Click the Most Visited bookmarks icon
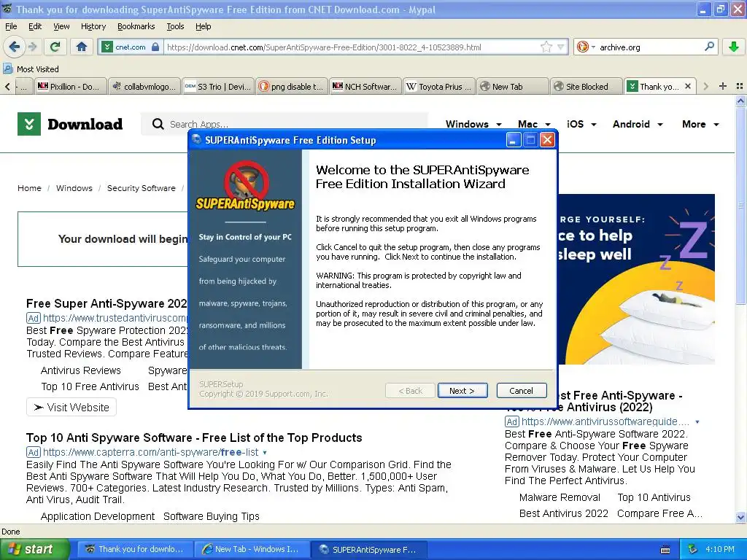Viewport: 747px width, 560px height. coord(8,69)
